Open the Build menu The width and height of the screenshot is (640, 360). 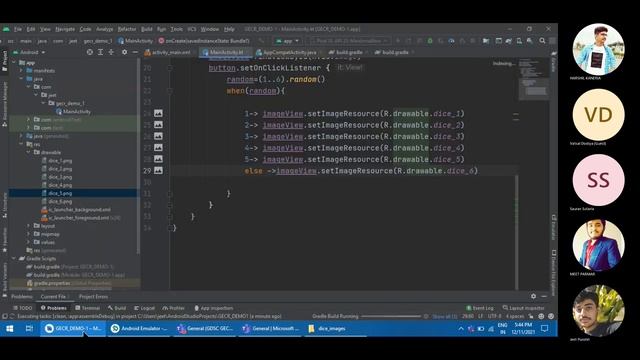(x=147, y=29)
